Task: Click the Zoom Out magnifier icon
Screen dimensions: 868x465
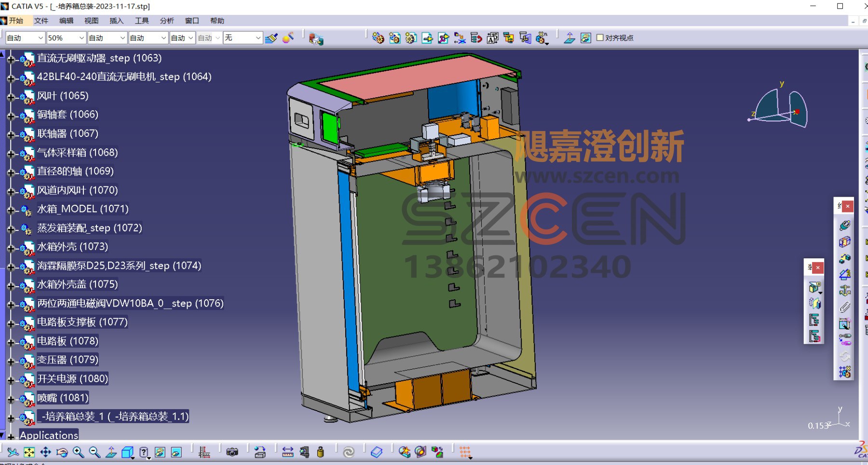Action: click(x=95, y=452)
